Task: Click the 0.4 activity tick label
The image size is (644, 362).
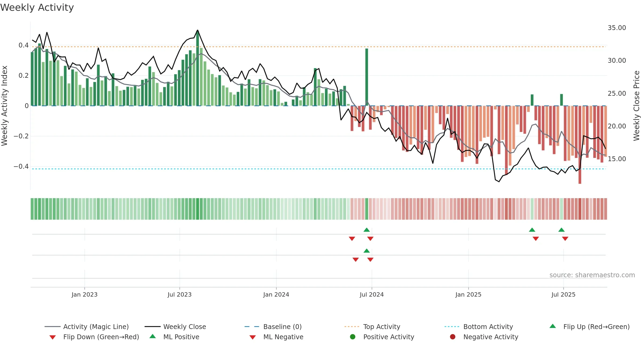Action: pyautogui.click(x=24, y=45)
